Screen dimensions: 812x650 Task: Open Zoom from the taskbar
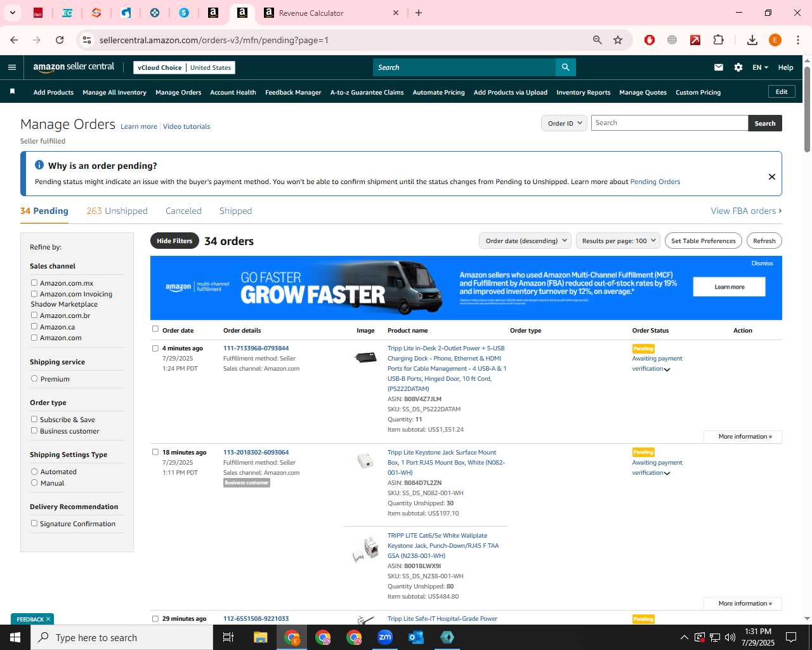[385, 637]
